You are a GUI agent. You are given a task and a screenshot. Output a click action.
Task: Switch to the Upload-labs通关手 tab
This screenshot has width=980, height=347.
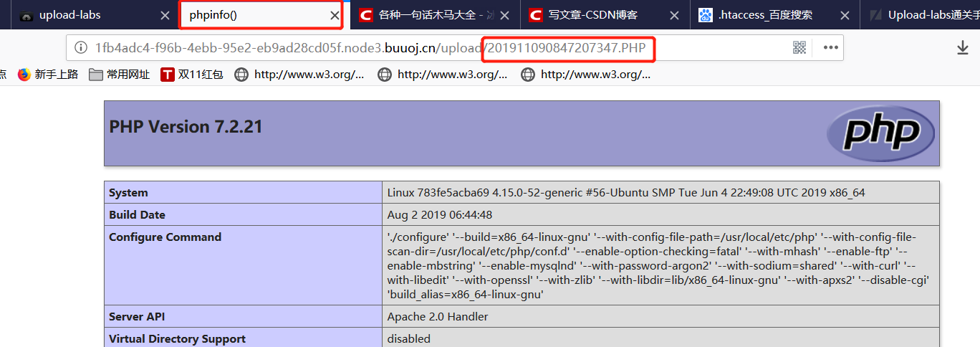click(921, 15)
